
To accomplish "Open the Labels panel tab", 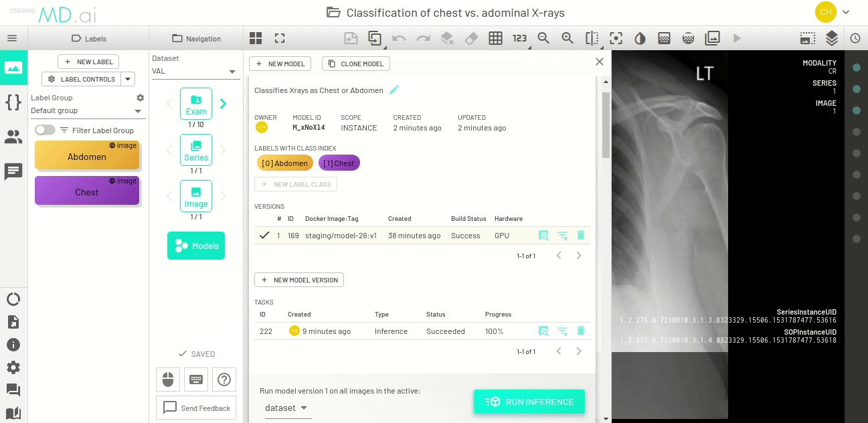I will 88,39.
